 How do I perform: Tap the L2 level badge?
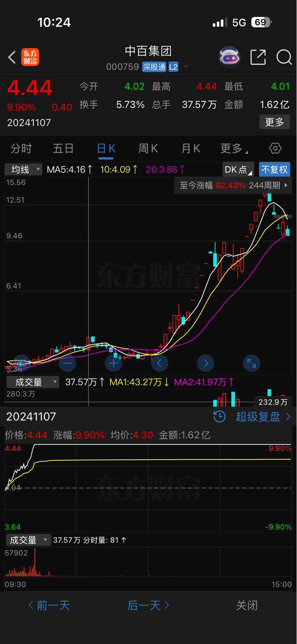coord(173,67)
